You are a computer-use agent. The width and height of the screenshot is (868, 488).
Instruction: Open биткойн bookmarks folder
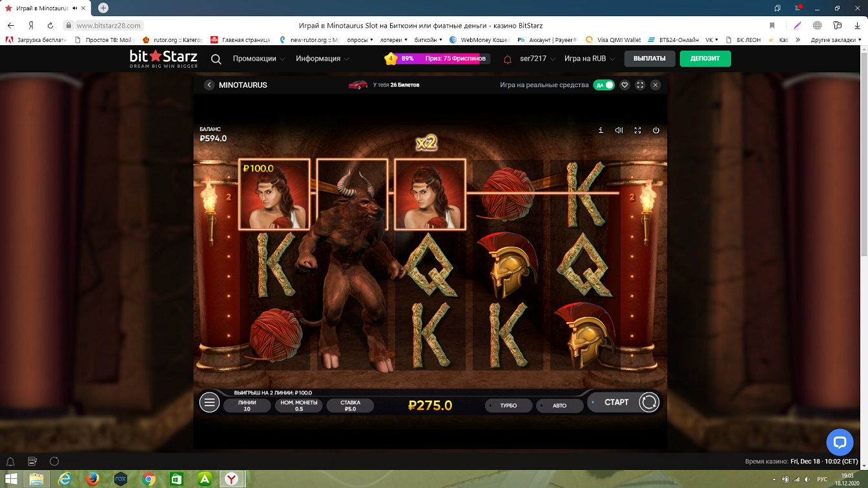tap(428, 39)
